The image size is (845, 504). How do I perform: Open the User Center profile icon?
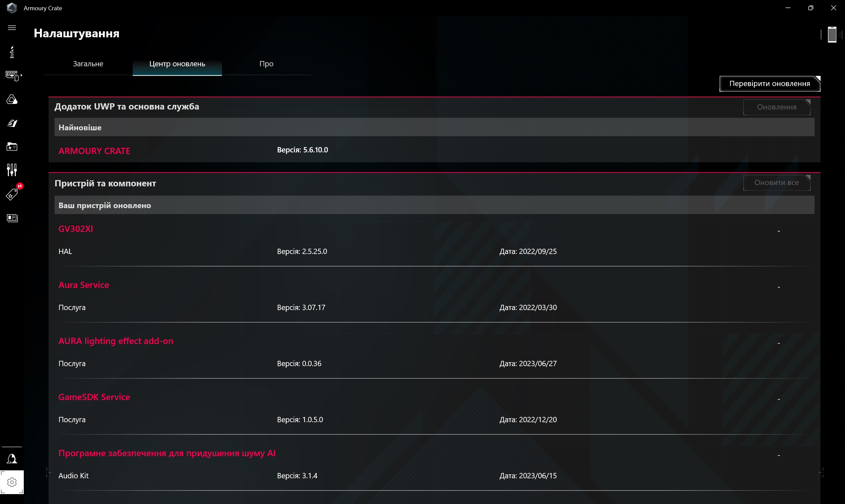coord(12,459)
